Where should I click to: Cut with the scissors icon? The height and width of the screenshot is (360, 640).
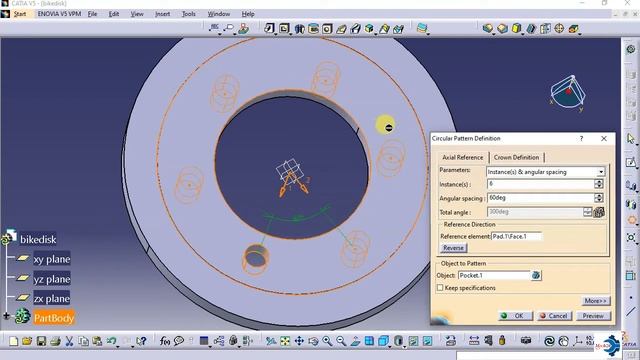tap(69, 341)
